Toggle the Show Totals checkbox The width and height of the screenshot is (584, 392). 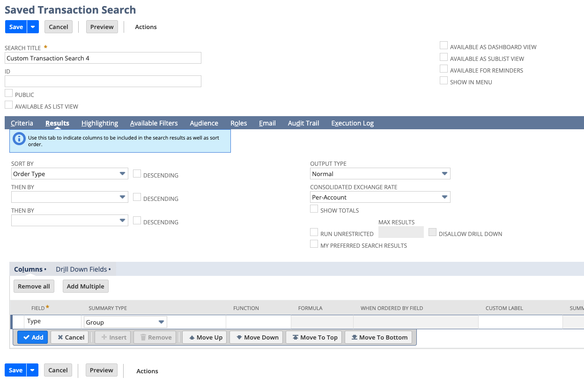click(314, 209)
